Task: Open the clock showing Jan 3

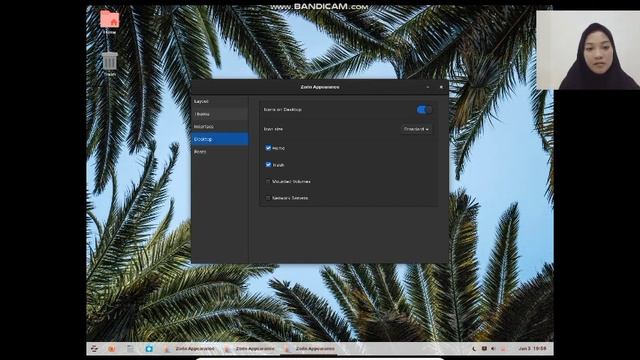Action: tap(532, 349)
